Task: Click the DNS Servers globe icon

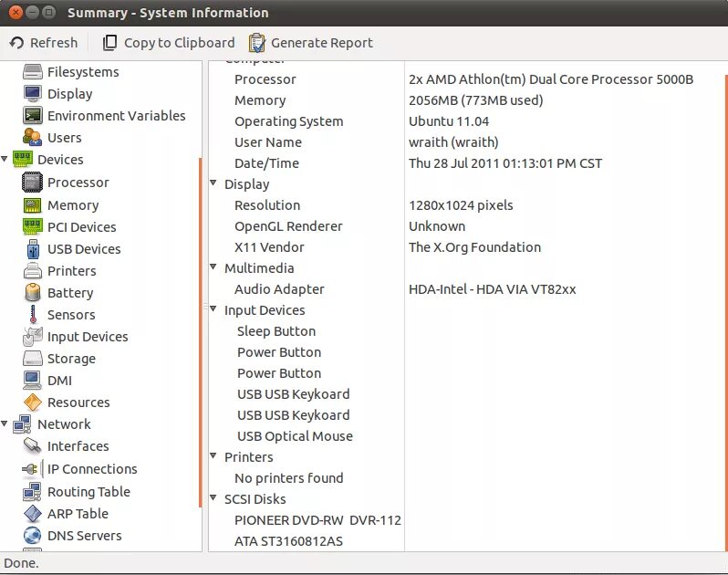Action: click(x=32, y=536)
